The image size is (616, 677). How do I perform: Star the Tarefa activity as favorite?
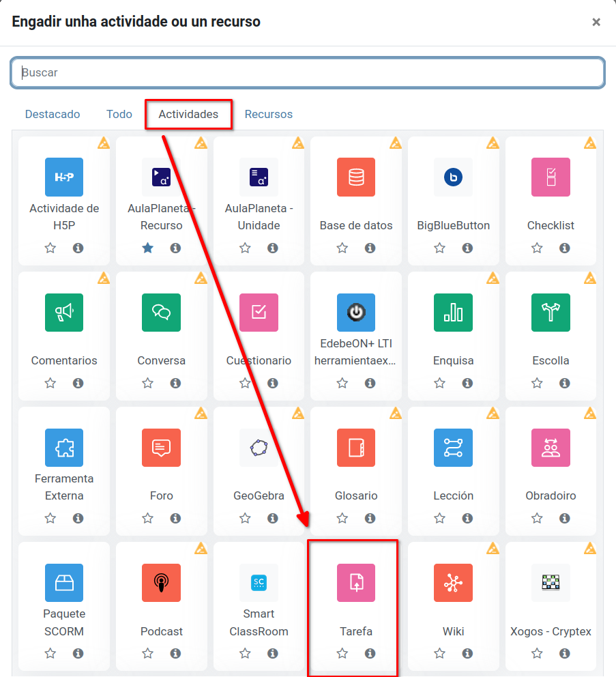click(342, 654)
